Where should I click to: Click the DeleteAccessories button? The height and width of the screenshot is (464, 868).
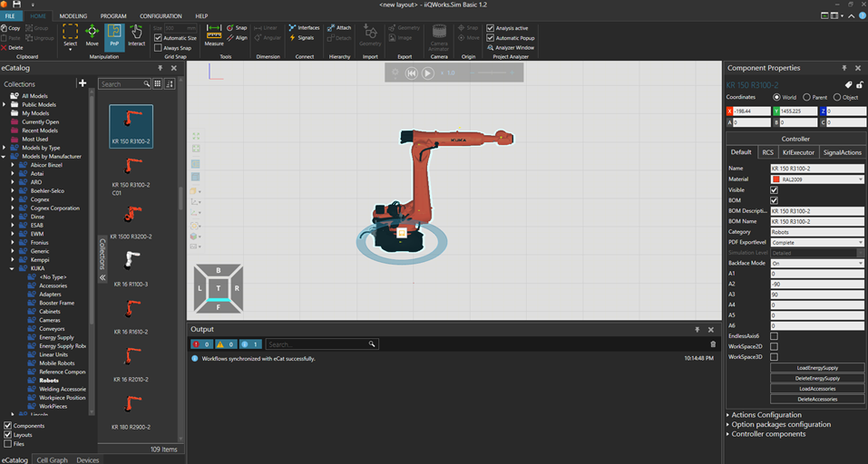pos(817,400)
